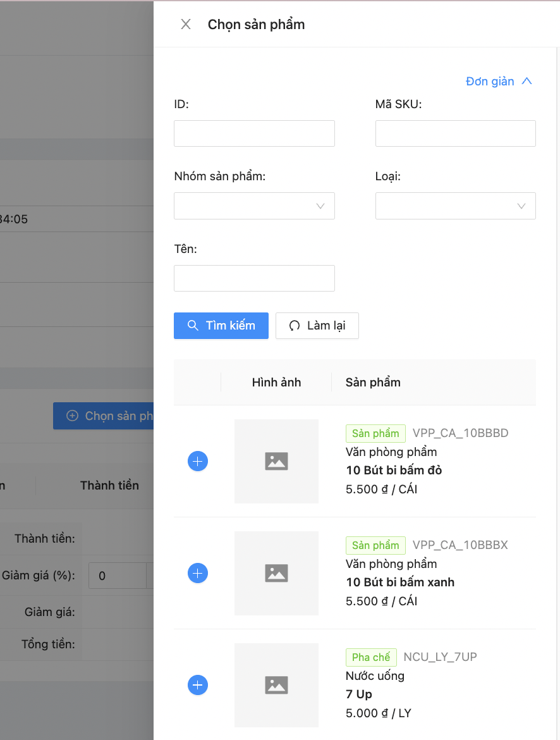Open the Nhóm sản phẩm dropdown
The image size is (560, 740).
(x=254, y=206)
